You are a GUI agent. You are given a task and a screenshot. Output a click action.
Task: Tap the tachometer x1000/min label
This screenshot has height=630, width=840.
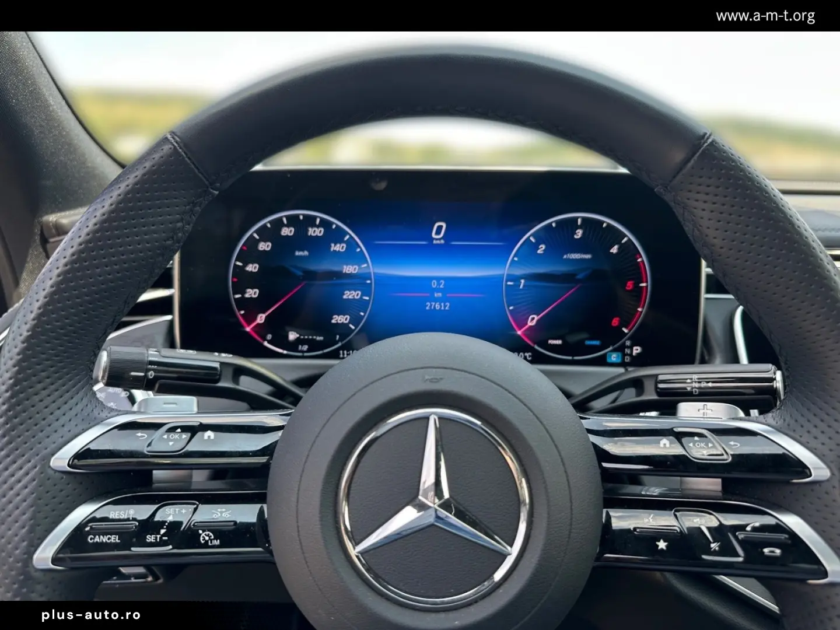click(576, 256)
